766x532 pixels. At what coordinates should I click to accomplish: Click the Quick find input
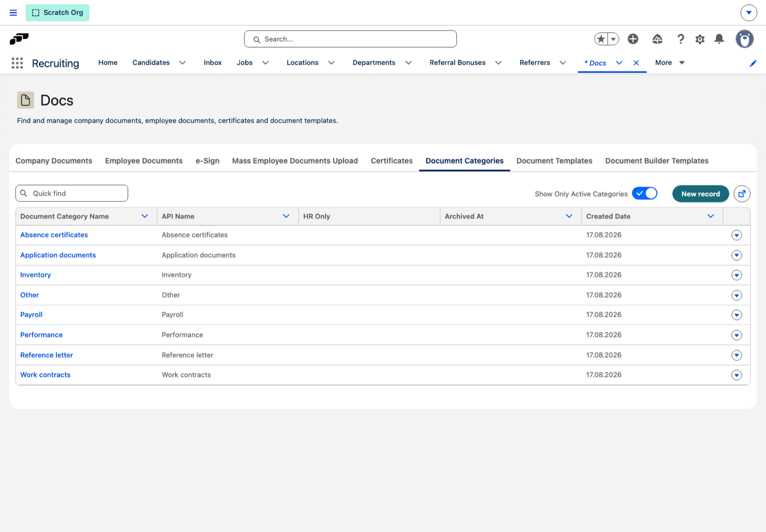click(72, 193)
